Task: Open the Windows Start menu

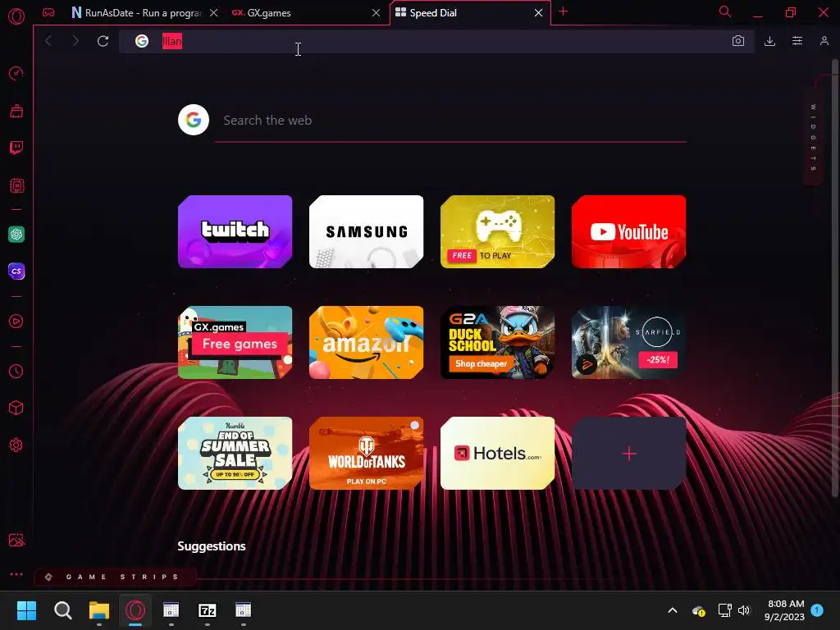Action: pos(26,610)
